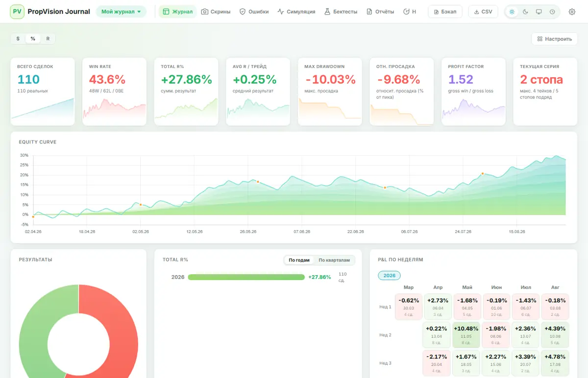Image resolution: width=588 pixels, height=378 pixels.
Task: Click the equity curve marker near 02.05.26
Action: pyautogui.click(x=141, y=205)
